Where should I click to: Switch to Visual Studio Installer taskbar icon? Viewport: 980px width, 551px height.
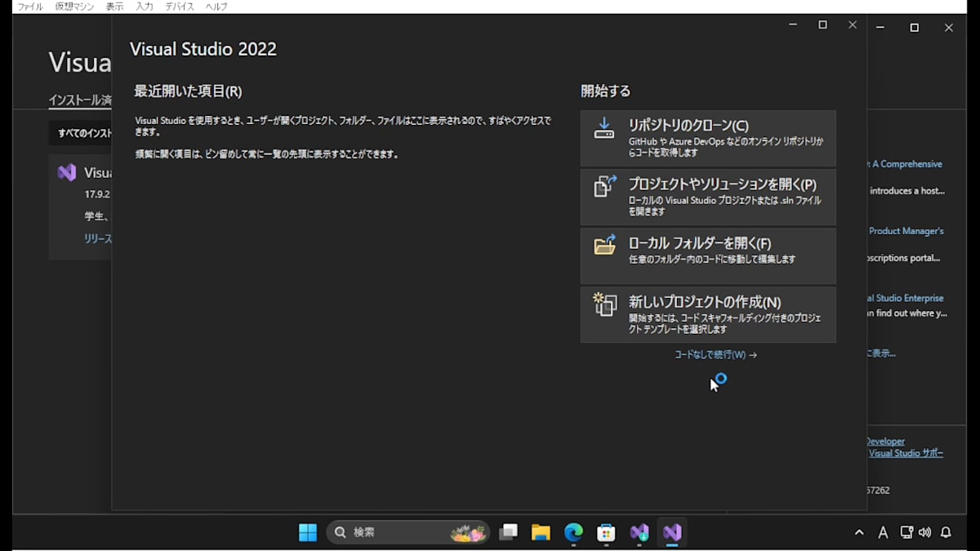point(639,532)
